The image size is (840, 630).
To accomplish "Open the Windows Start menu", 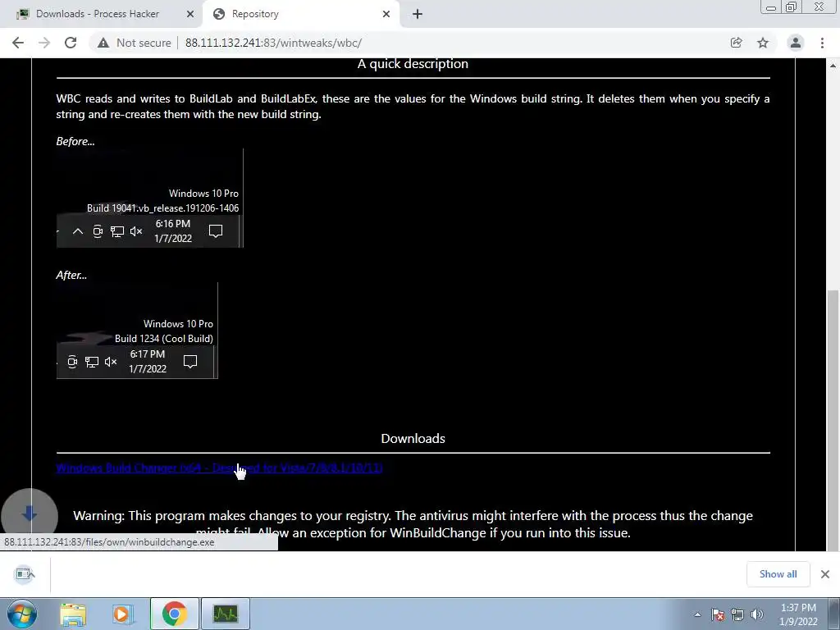I will [x=22, y=614].
